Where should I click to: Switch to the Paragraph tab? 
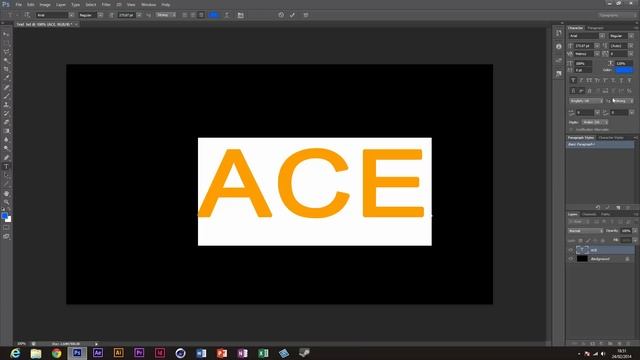pos(596,28)
